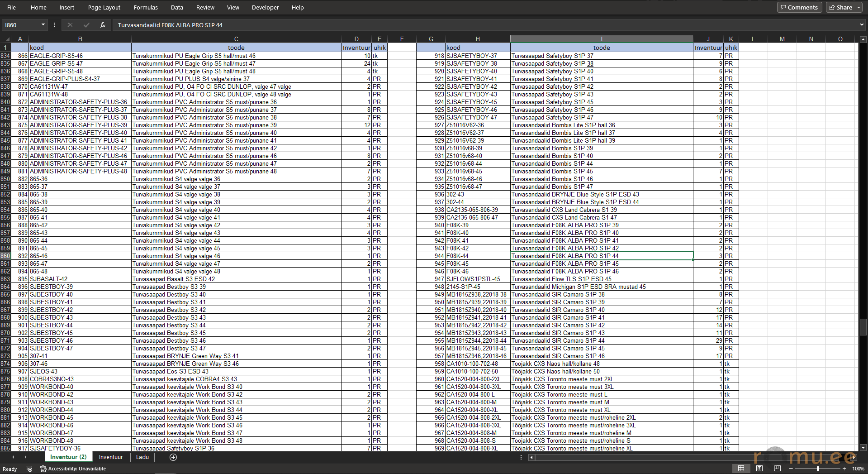Open the File menu

tap(11, 7)
